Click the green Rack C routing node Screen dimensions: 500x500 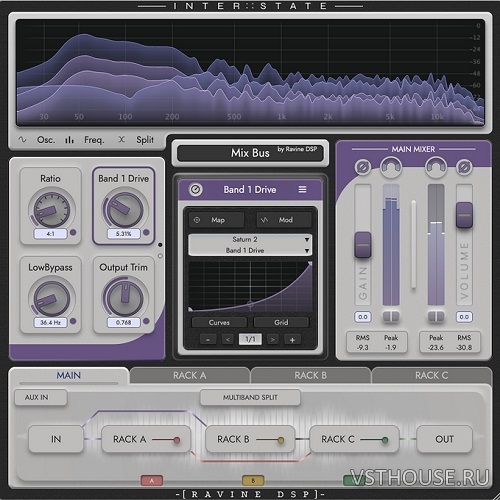click(x=385, y=440)
